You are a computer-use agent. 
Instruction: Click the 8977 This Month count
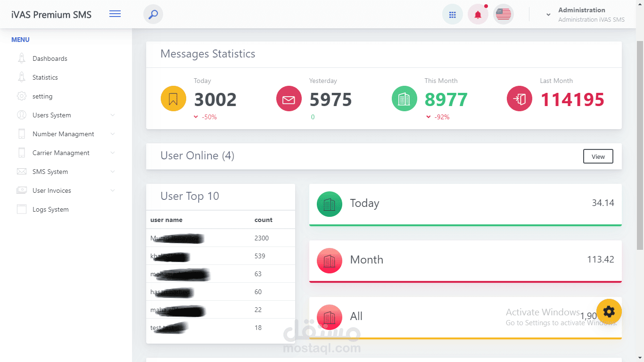(x=446, y=99)
